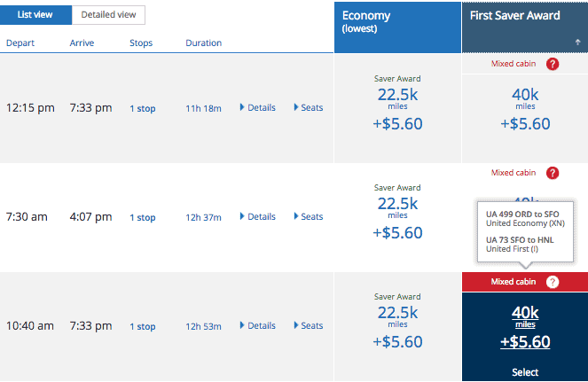The width and height of the screenshot is (588, 382).
Task: Click red help icon for 7:30 am flight
Action: click(553, 173)
